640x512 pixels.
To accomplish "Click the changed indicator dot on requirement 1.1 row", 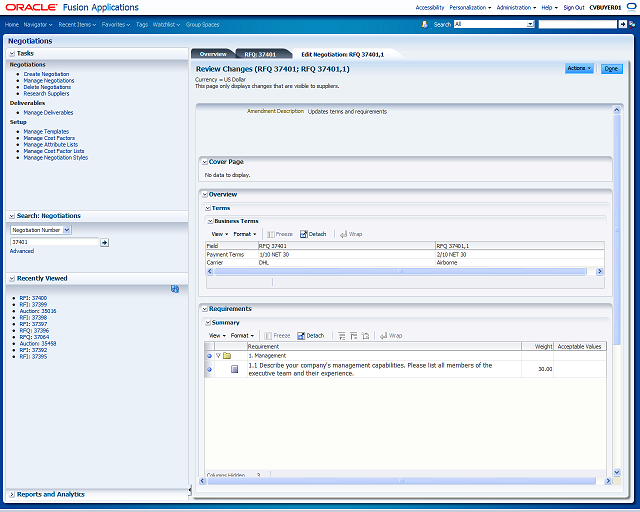I will tap(209, 369).
